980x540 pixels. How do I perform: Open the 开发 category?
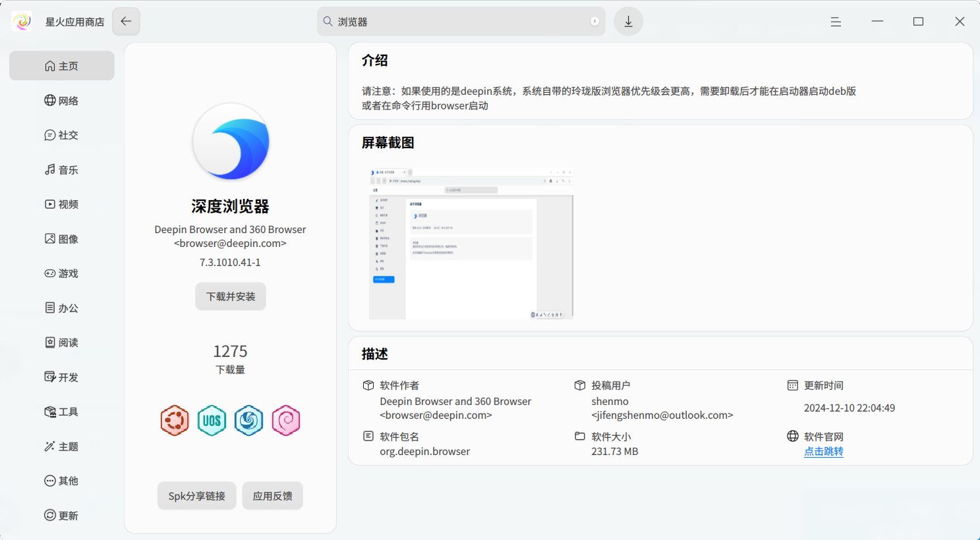(61, 377)
